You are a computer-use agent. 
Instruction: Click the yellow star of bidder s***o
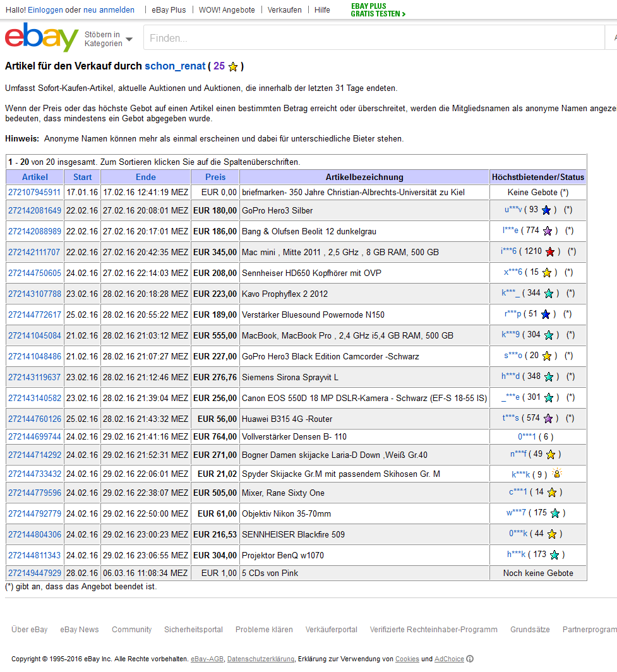click(547, 356)
